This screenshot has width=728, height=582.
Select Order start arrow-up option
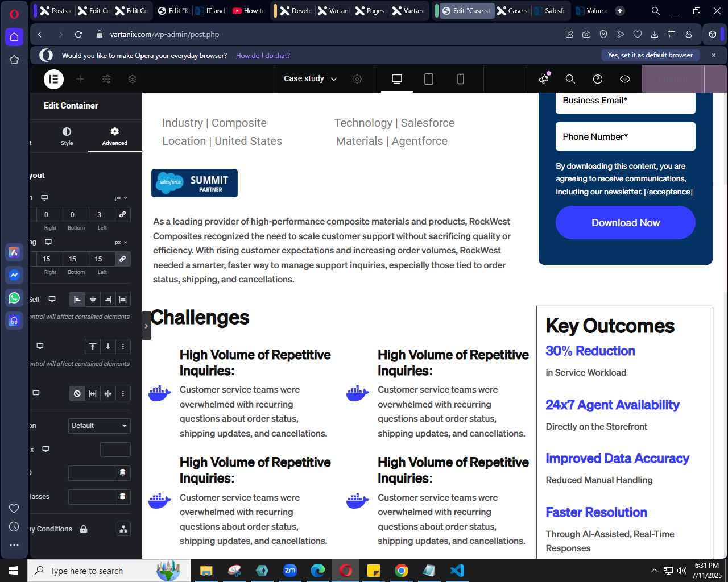[93, 346]
